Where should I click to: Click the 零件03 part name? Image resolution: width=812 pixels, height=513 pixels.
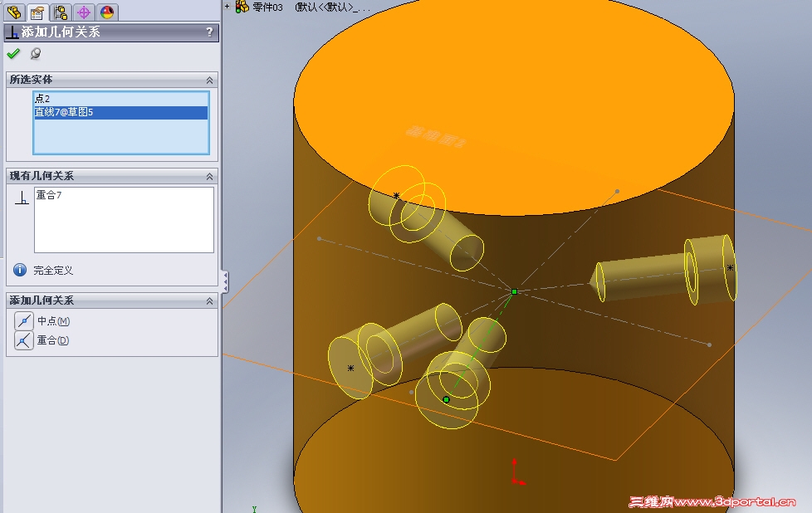[267, 7]
